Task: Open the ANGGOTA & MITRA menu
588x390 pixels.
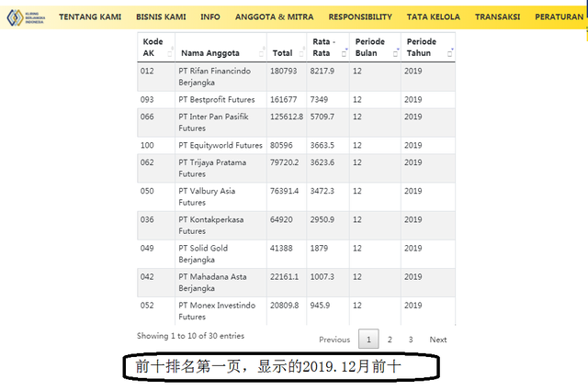Action: 274,17
